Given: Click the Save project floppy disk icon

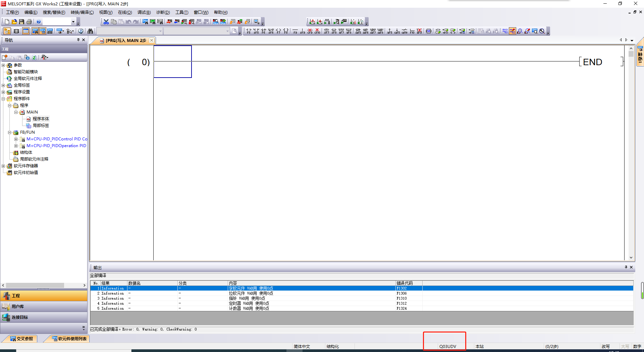Looking at the screenshot, I should 21,22.
